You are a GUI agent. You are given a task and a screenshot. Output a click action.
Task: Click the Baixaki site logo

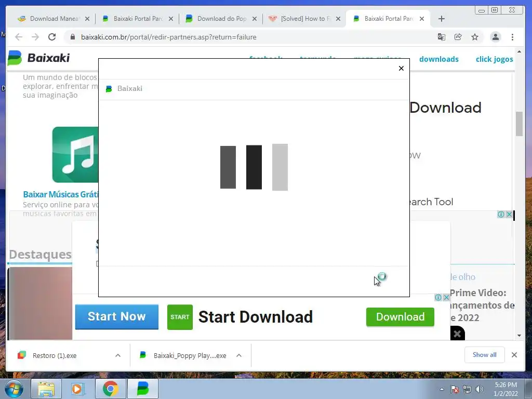38,58
